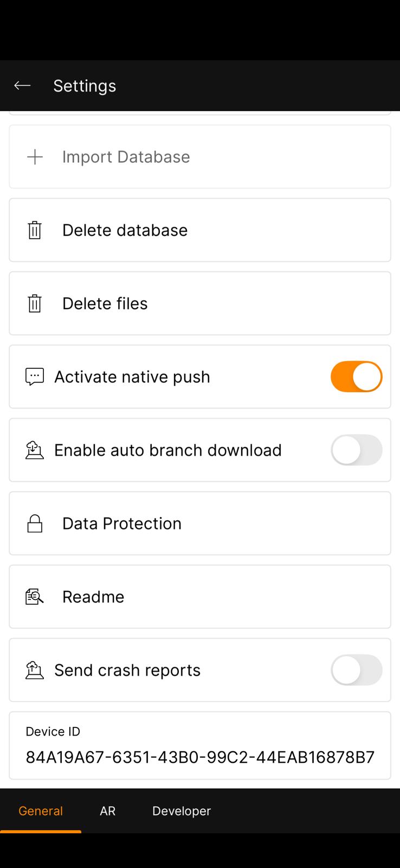Tap the Readme document search icon

click(x=35, y=597)
